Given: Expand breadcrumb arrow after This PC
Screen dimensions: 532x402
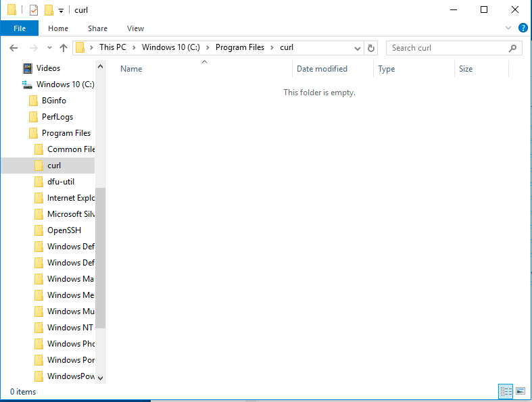Looking at the screenshot, I should 134,48.
